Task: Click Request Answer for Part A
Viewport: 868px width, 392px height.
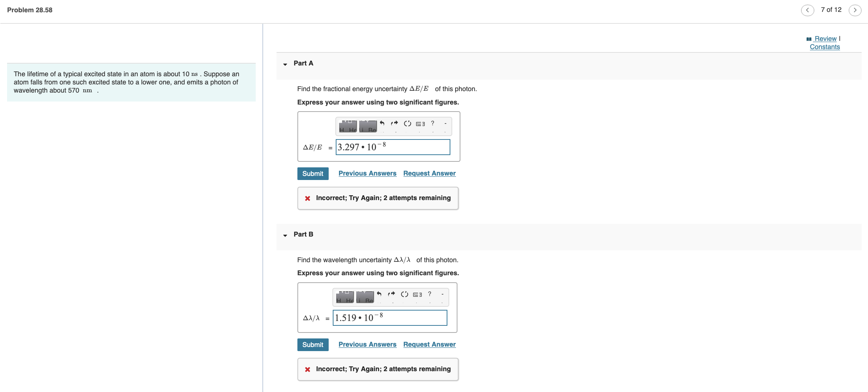Action: [x=429, y=173]
